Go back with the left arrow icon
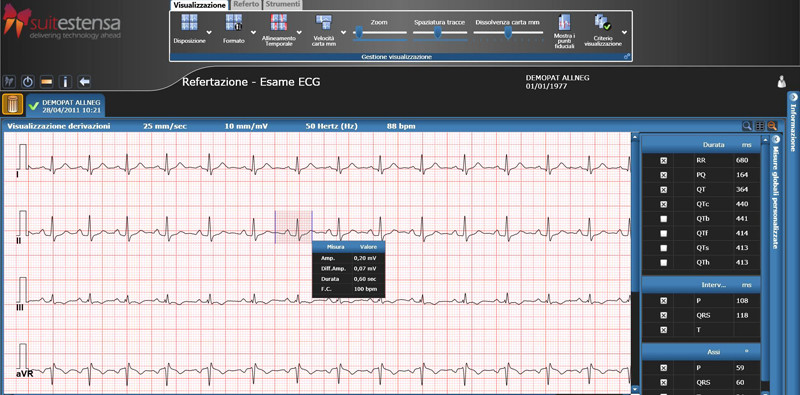The width and height of the screenshot is (800, 395). (85, 81)
